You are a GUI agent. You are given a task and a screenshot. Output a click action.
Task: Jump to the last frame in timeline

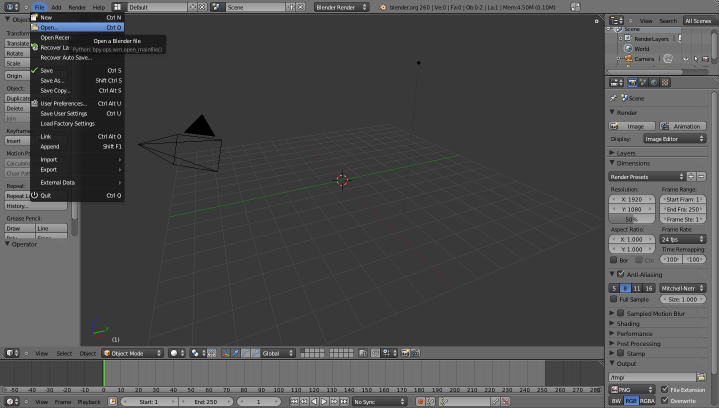click(x=344, y=402)
